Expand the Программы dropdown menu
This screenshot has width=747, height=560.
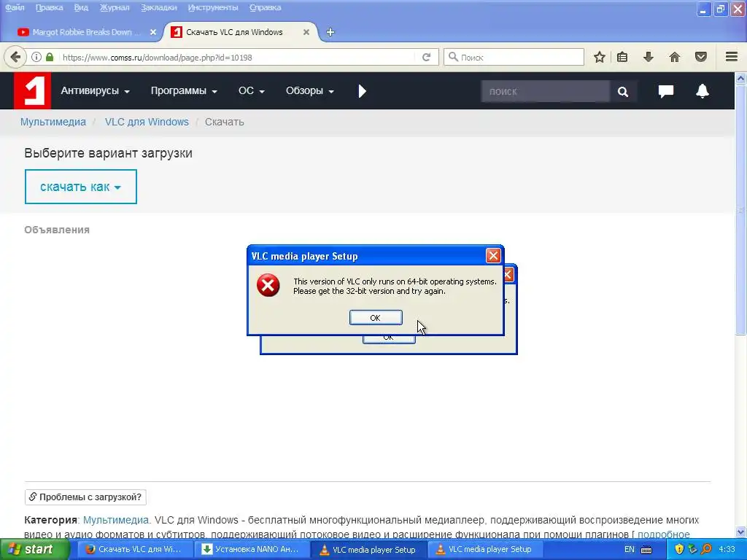click(184, 90)
